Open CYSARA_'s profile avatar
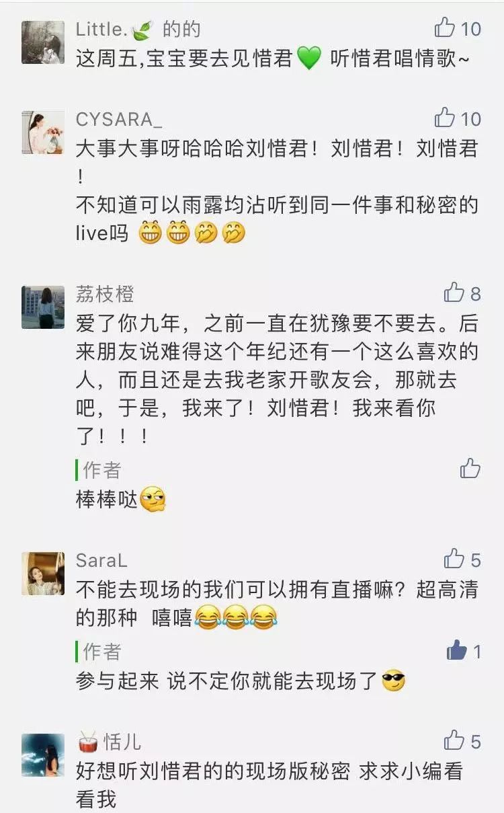 point(43,132)
